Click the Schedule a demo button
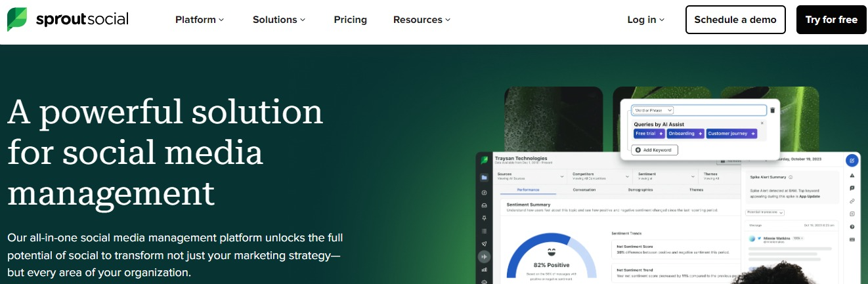This screenshot has width=868, height=284. pyautogui.click(x=735, y=20)
